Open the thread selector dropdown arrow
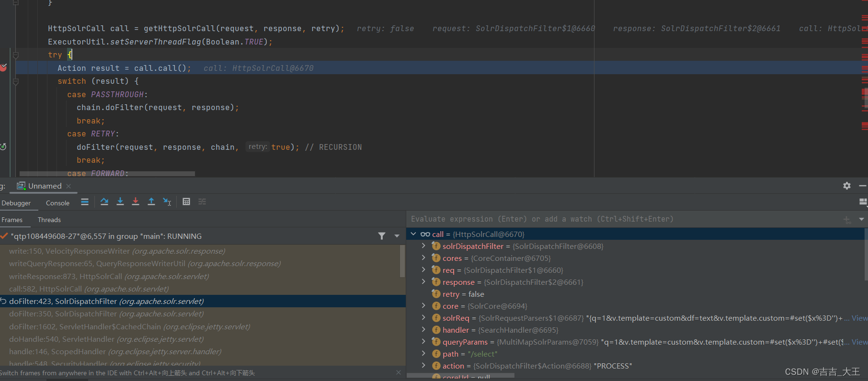Screen dimensions: 868x381 pyautogui.click(x=397, y=236)
